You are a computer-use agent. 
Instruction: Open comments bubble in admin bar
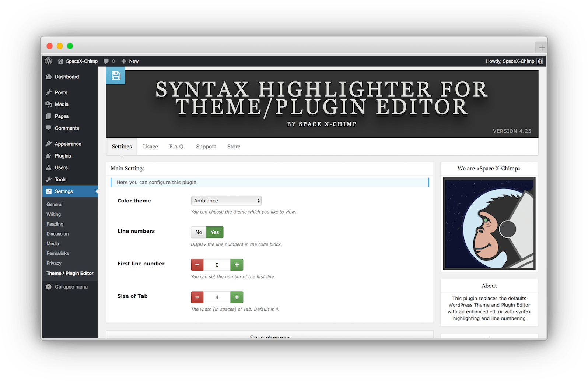point(106,61)
